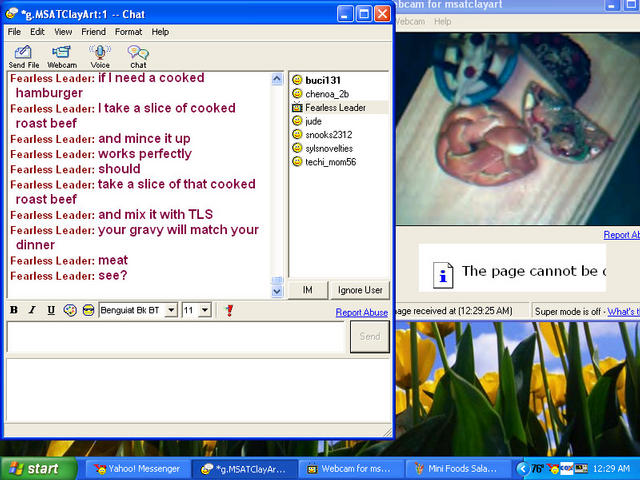This screenshot has height=480, width=640.
Task: Switch to Yahoo! Messenger taskbar button
Action: pyautogui.click(x=137, y=469)
